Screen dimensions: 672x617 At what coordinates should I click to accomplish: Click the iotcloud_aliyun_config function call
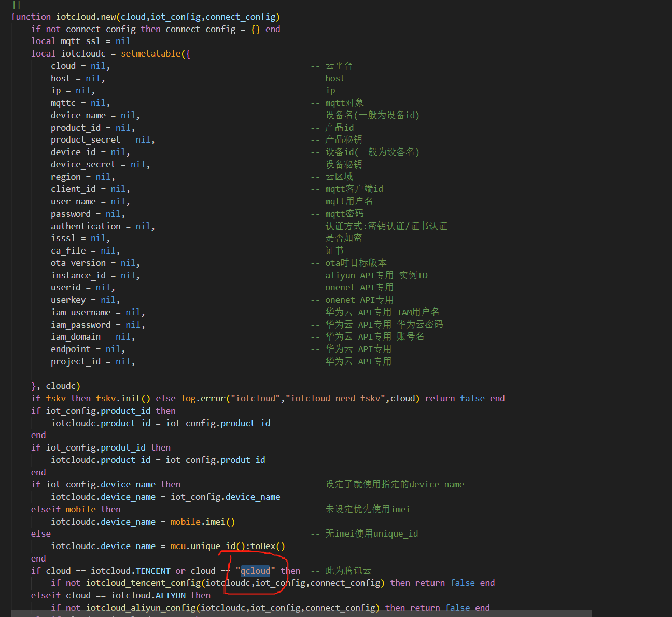141,608
